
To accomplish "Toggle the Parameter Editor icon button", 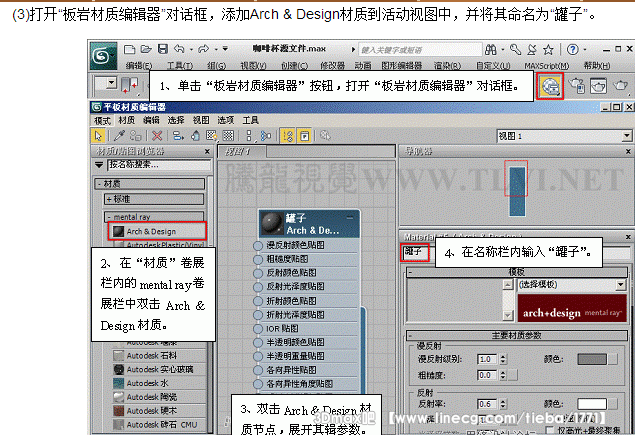I will click(304, 136).
